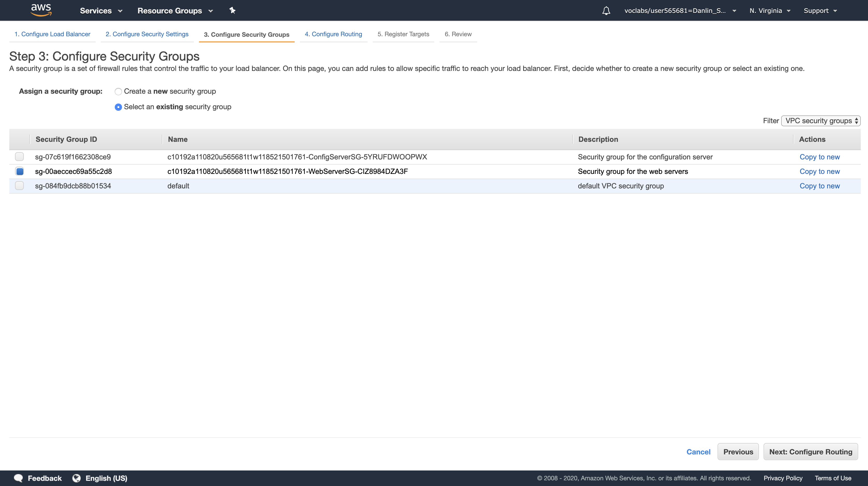Click Next: Configure Routing button
This screenshot has height=486, width=868.
810,452
